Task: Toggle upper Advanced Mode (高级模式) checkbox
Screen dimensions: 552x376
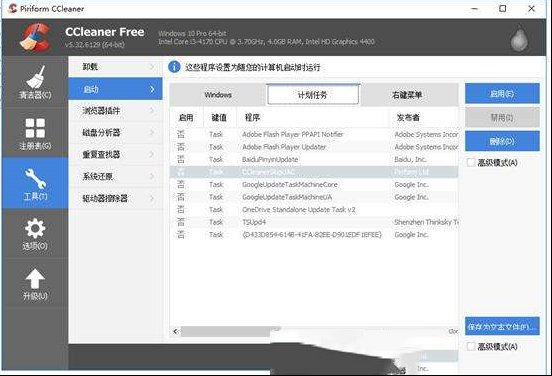Action: pos(471,162)
